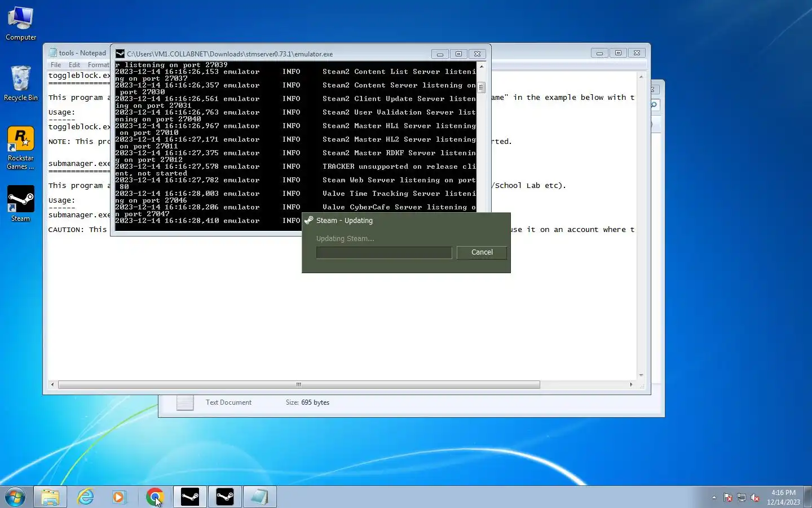Image resolution: width=812 pixels, height=508 pixels.
Task: Click Notepad vertical scrollbar up arrow
Action: coord(641,76)
